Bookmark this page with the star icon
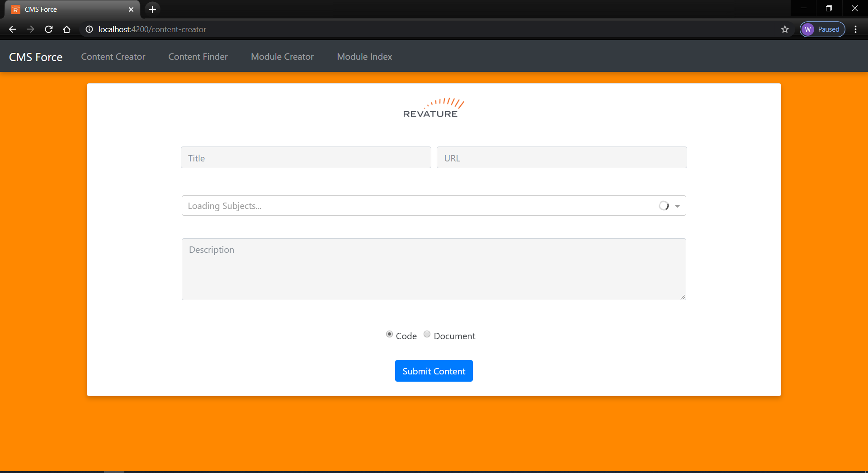 [x=785, y=29]
